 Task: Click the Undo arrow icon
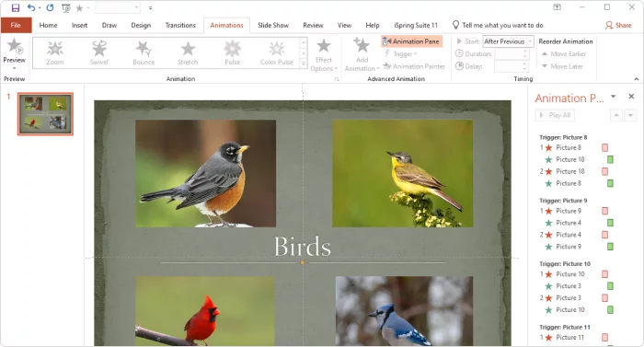[31, 7]
